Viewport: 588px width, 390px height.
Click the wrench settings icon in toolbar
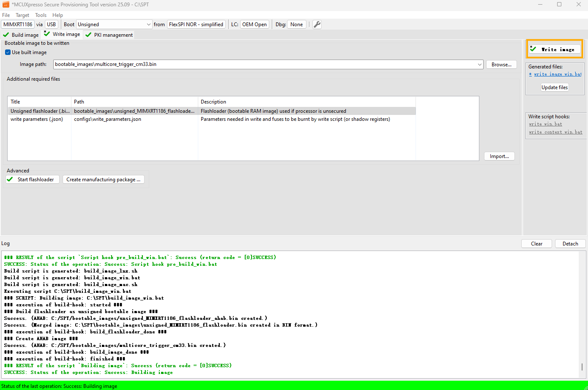click(317, 25)
